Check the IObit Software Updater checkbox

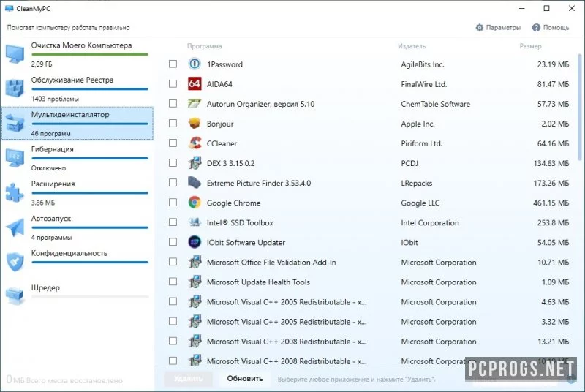click(173, 242)
